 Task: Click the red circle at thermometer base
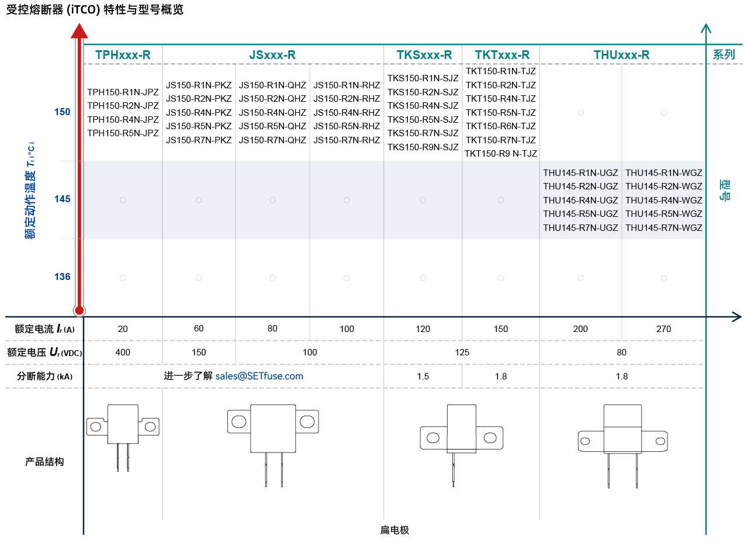click(79, 310)
